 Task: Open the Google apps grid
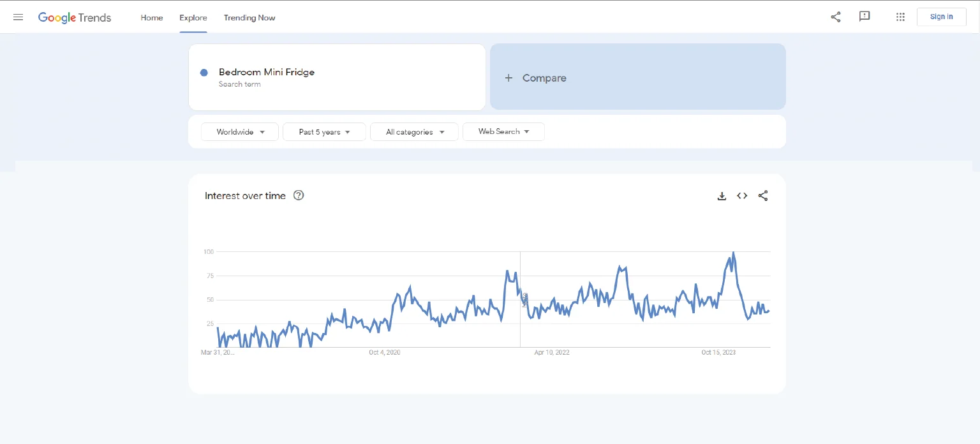coord(900,17)
